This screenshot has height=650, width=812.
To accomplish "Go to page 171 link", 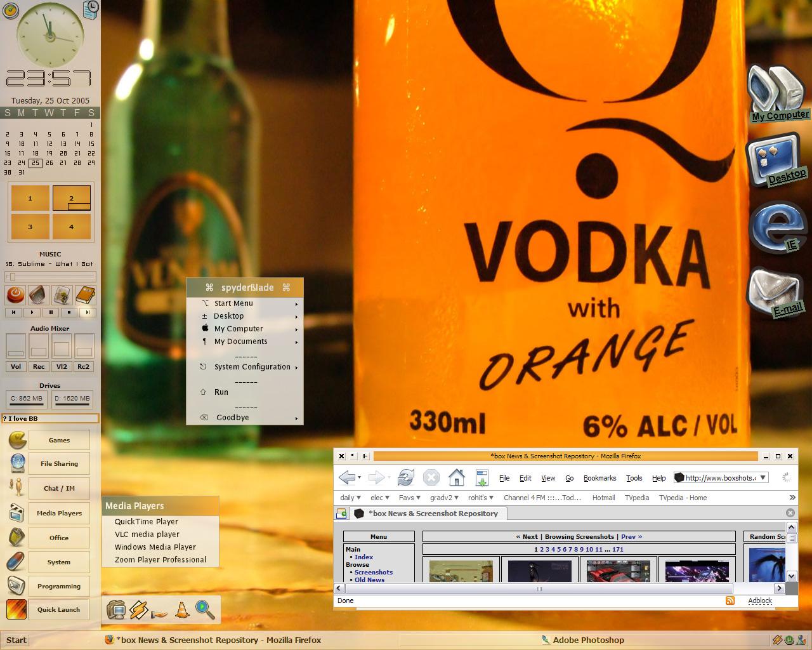I will [x=618, y=550].
